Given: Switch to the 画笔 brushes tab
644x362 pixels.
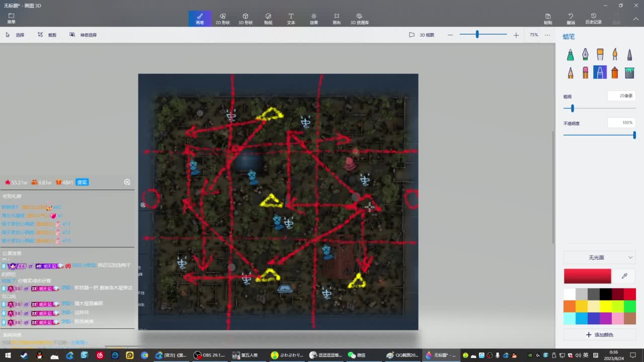Looking at the screenshot, I should coord(200,19).
